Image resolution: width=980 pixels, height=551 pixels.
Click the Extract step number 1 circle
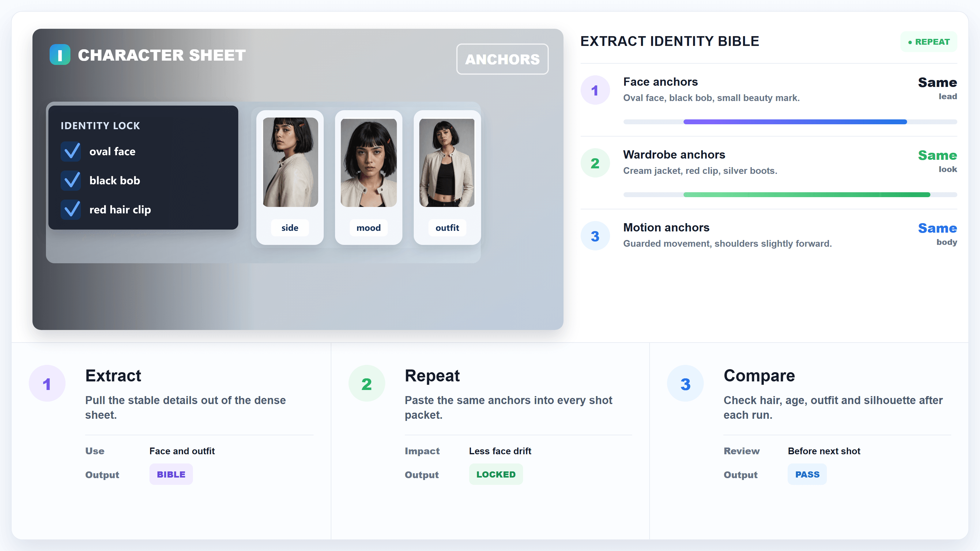[47, 383]
